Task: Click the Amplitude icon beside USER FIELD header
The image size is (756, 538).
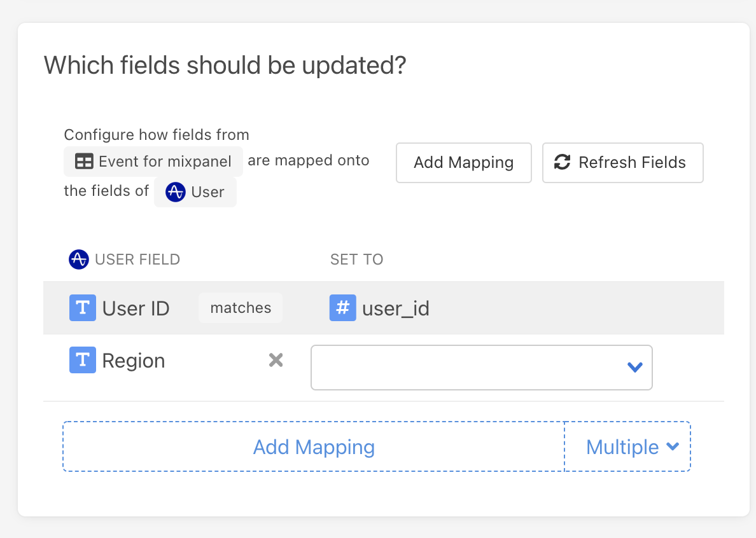Action: click(x=78, y=259)
